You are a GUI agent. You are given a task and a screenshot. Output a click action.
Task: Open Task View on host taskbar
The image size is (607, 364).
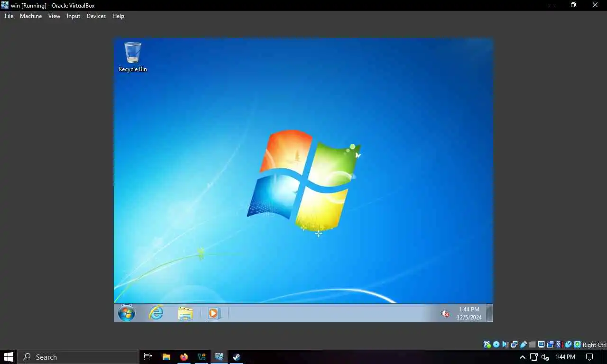148,357
